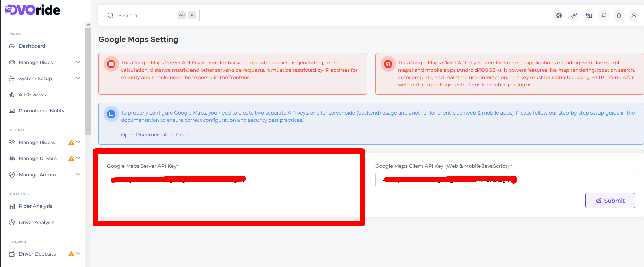Click the Google Maps Server API Key field
Viewport: 644px width, 267px height.
(x=237, y=180)
